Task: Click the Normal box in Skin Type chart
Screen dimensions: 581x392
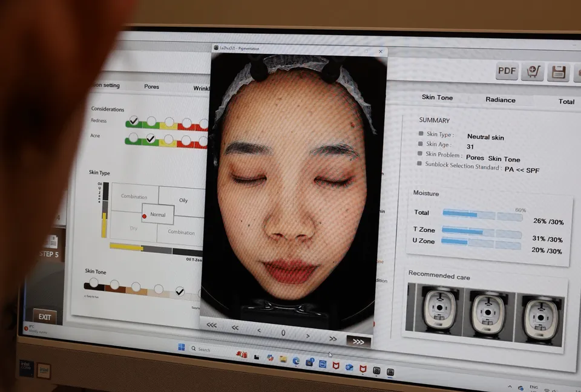Action: 158,214
